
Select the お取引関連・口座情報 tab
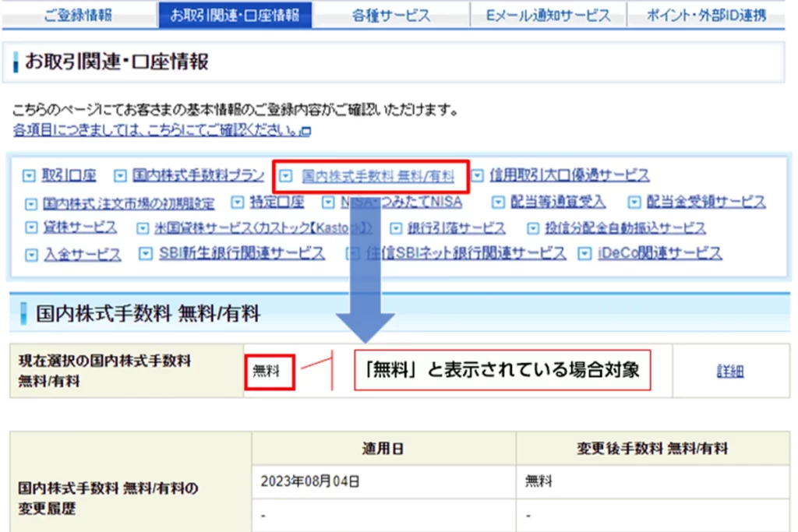tap(235, 14)
